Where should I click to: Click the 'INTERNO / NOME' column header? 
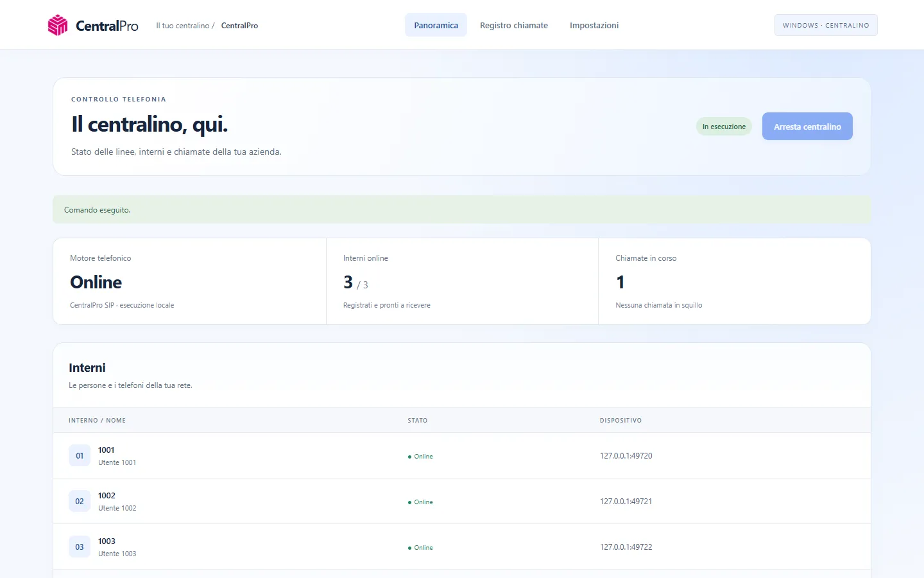click(x=97, y=421)
